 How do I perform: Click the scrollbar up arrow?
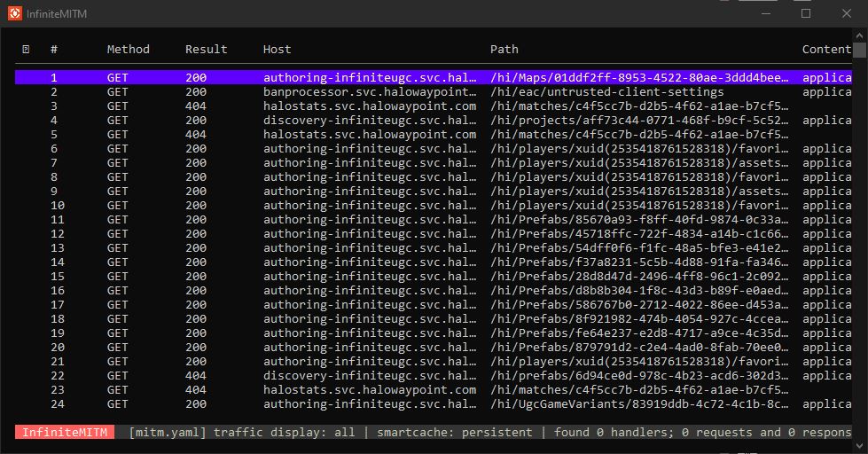(x=859, y=36)
